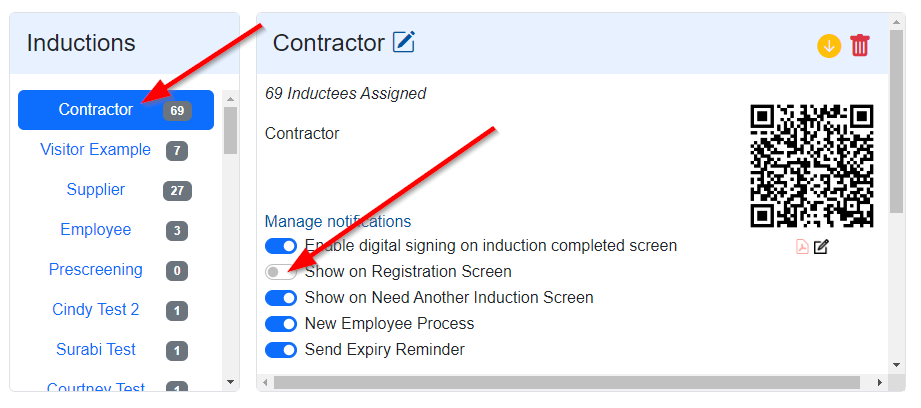Toggle Show on Need Another Induction Screen
This screenshot has height=408, width=921.
point(281,298)
